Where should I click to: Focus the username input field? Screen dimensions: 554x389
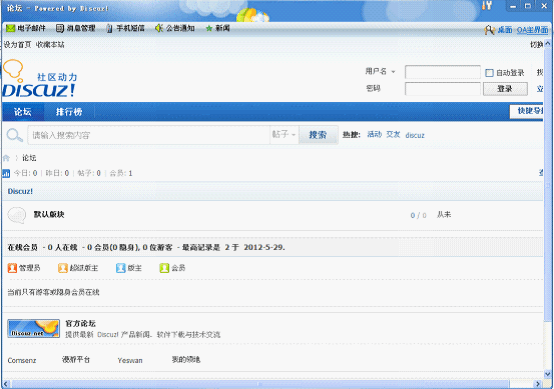coord(443,72)
